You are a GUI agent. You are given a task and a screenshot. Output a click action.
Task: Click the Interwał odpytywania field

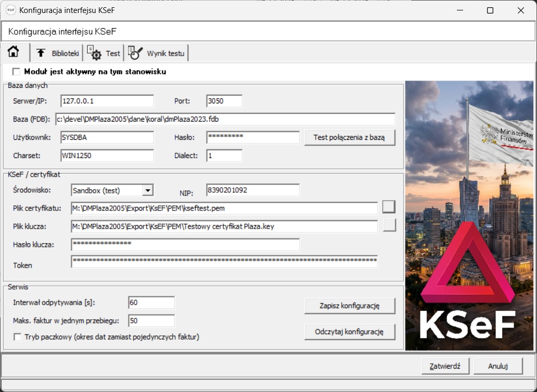pos(151,303)
